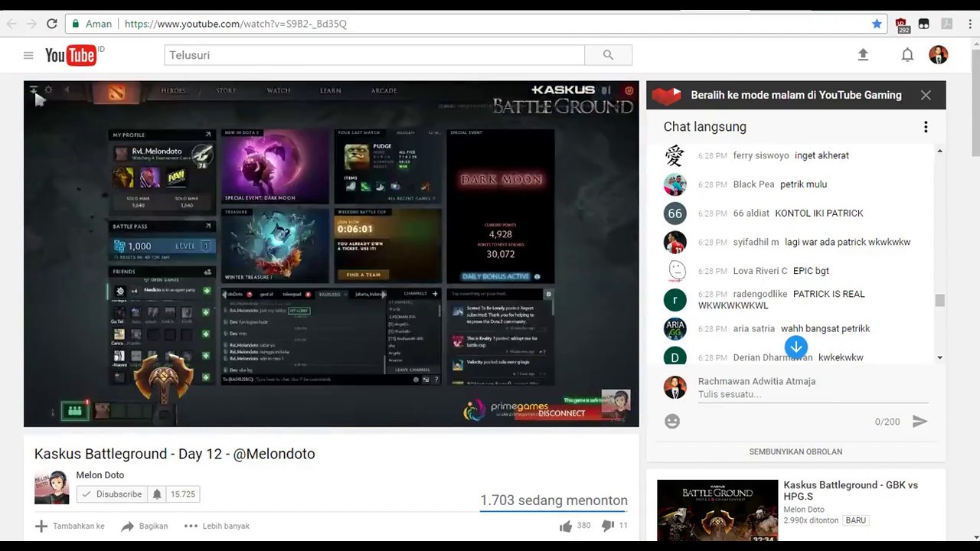980x551 pixels.
Task: Click '1.703 sedang menonton' viewer count
Action: (554, 500)
